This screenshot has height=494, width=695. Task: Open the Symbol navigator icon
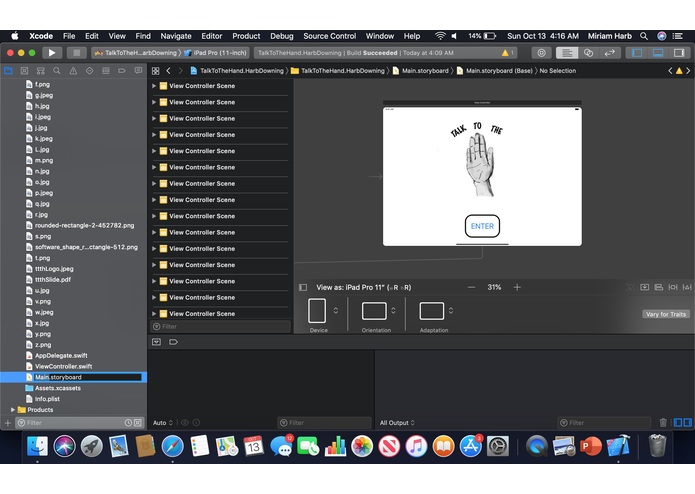tap(40, 70)
